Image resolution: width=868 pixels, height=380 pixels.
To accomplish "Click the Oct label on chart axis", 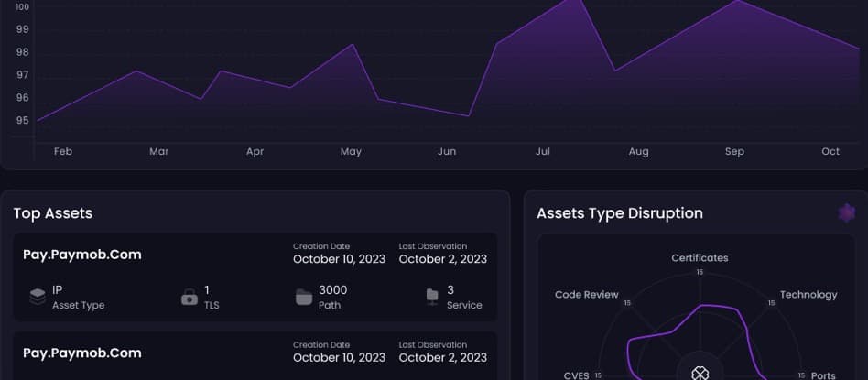I will click(x=830, y=152).
